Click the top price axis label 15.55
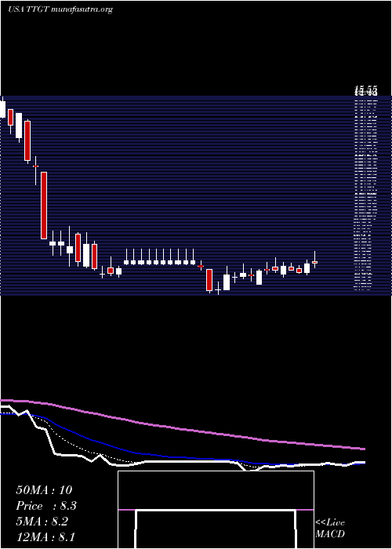Viewport: 392px width, 549px height. 366,90
